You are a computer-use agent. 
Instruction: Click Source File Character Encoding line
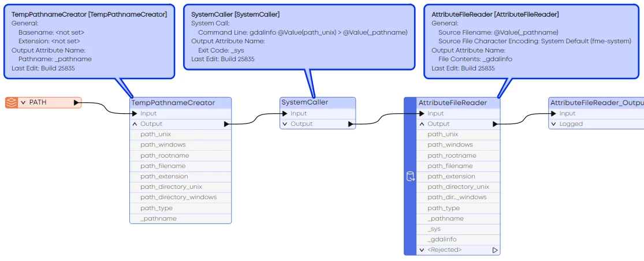534,41
